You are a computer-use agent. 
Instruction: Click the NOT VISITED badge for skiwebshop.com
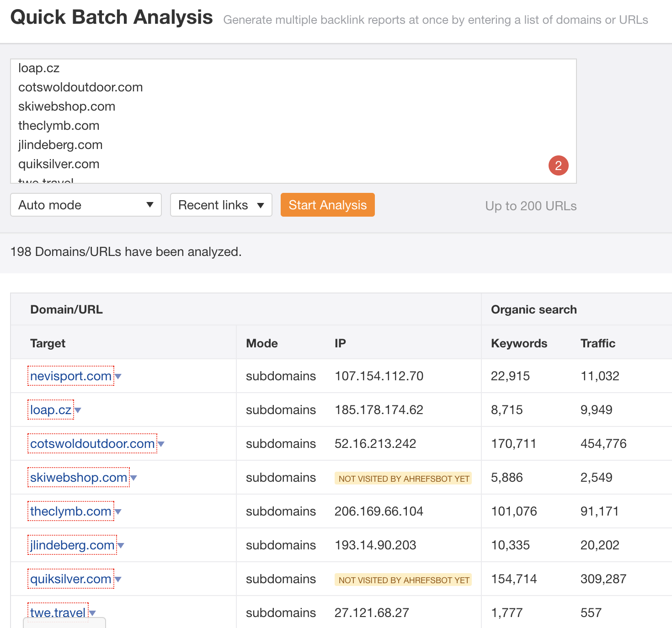pyautogui.click(x=403, y=478)
